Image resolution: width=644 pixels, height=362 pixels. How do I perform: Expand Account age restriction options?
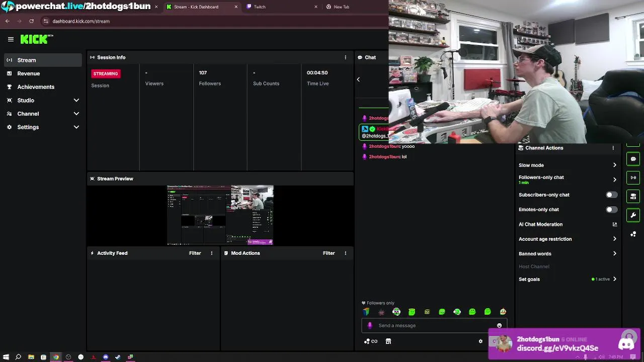pos(614,239)
